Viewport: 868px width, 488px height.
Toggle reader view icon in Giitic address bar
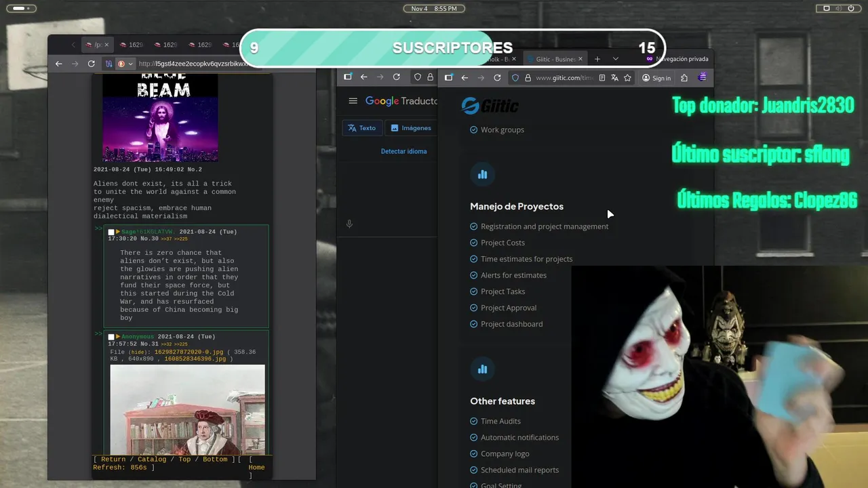(x=602, y=78)
